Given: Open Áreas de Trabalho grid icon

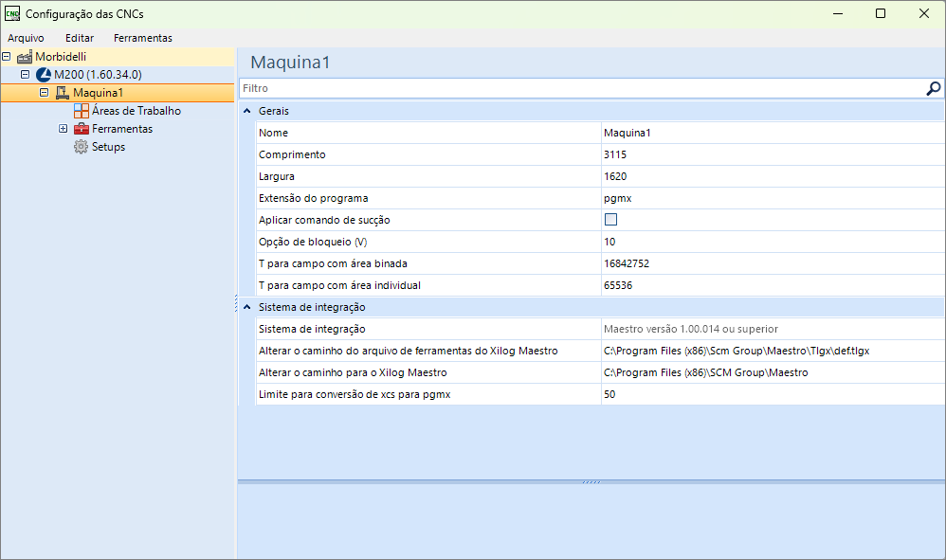Looking at the screenshot, I should [81, 111].
